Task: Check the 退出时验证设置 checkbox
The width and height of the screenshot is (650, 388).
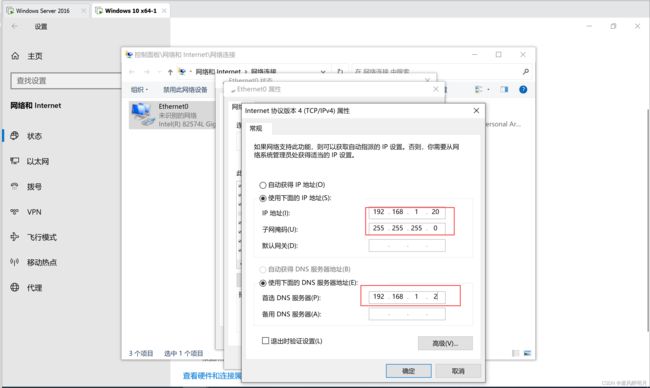Action: 265,340
